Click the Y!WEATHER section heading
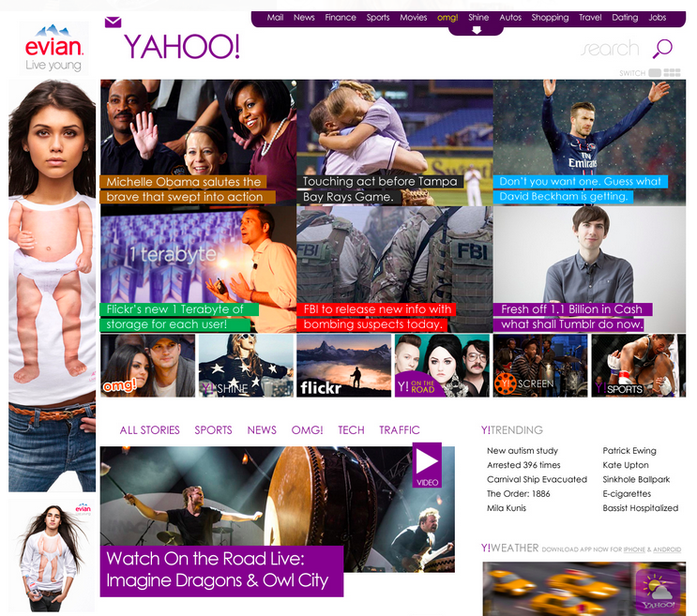697x616 pixels. point(509,548)
